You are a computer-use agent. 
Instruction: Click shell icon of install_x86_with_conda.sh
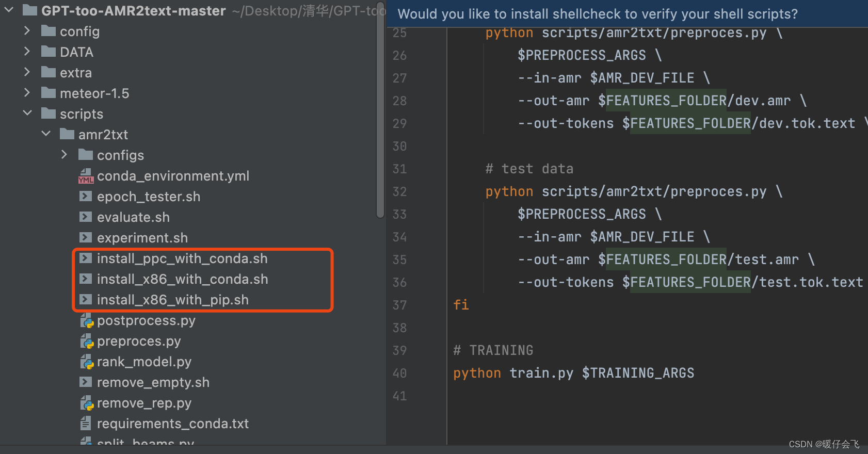(x=86, y=279)
